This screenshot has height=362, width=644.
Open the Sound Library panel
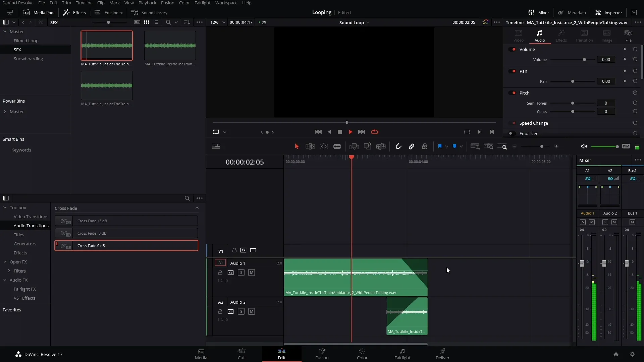click(149, 12)
